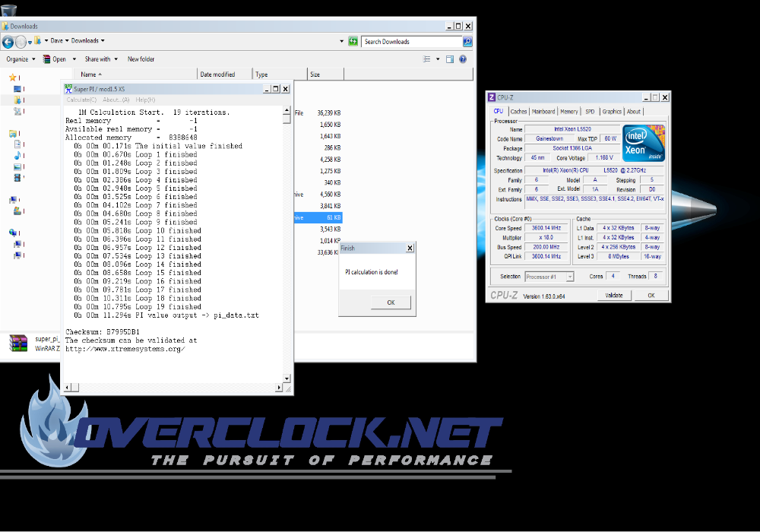Click the Super PI title bar icon

point(68,89)
